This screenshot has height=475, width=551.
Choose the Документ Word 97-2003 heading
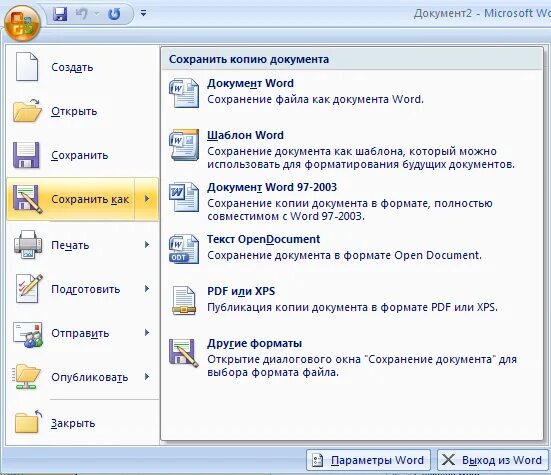coord(272,187)
